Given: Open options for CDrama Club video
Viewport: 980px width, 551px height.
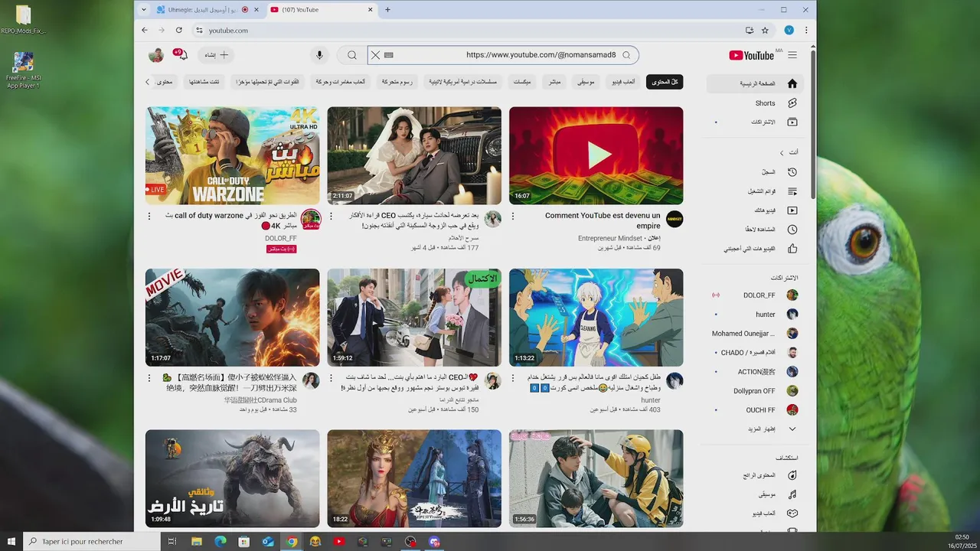Looking at the screenshot, I should (149, 377).
